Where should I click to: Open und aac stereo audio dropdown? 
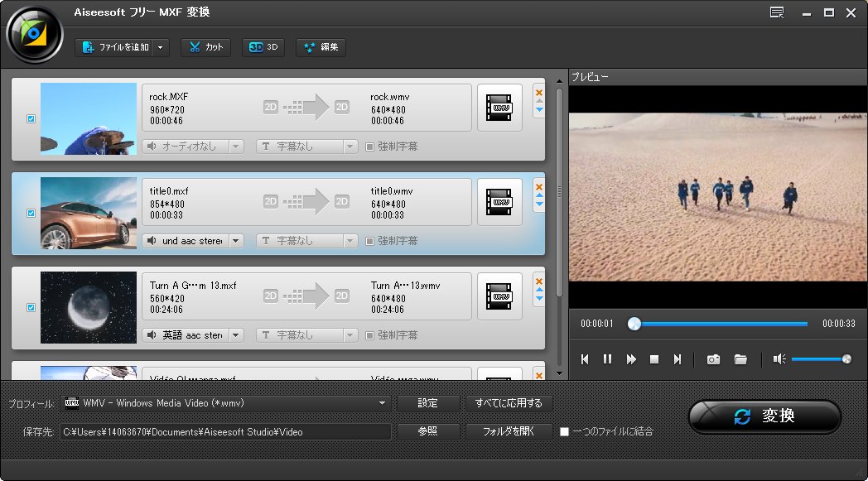point(236,241)
